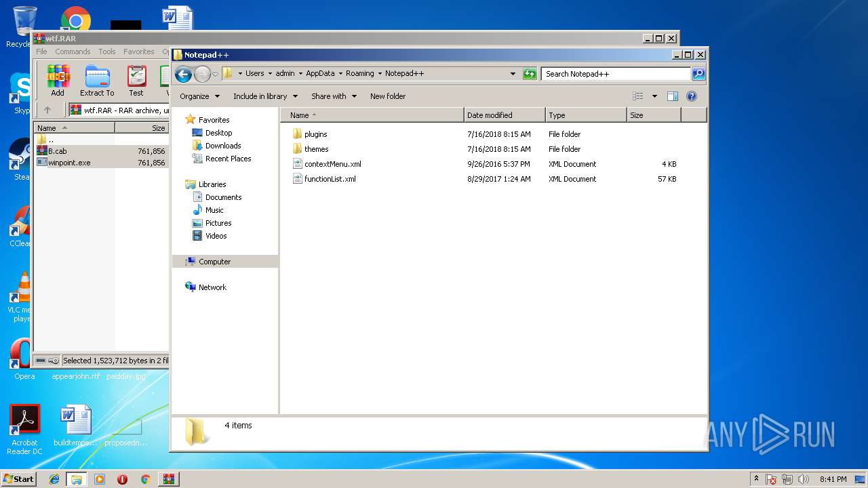Open the plugins folder

[x=315, y=134]
